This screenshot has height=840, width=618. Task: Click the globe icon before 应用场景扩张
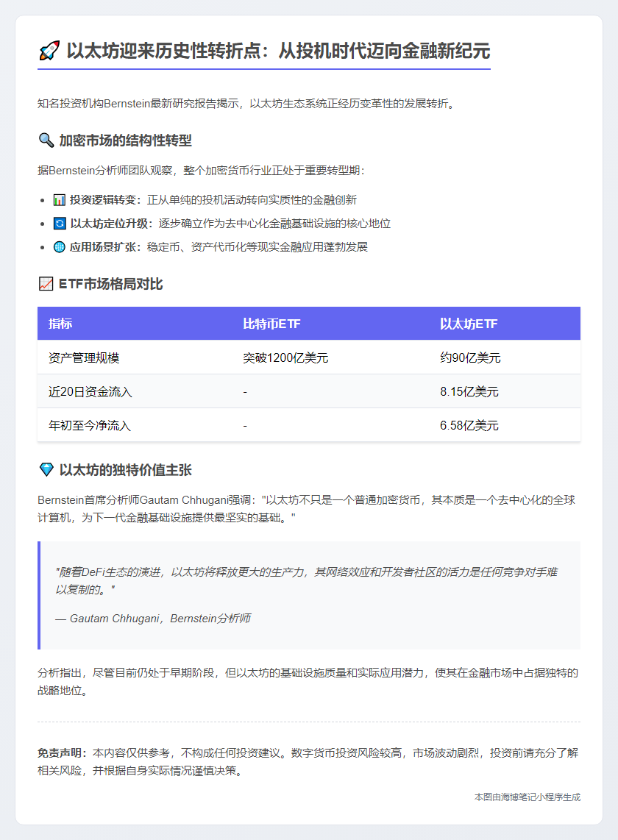coord(60,247)
